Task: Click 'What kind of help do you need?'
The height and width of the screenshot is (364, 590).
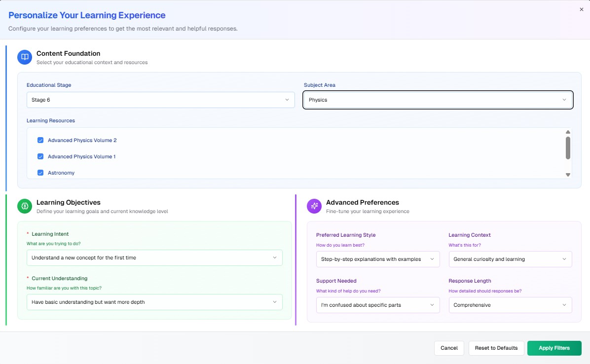Action: [x=348, y=291]
